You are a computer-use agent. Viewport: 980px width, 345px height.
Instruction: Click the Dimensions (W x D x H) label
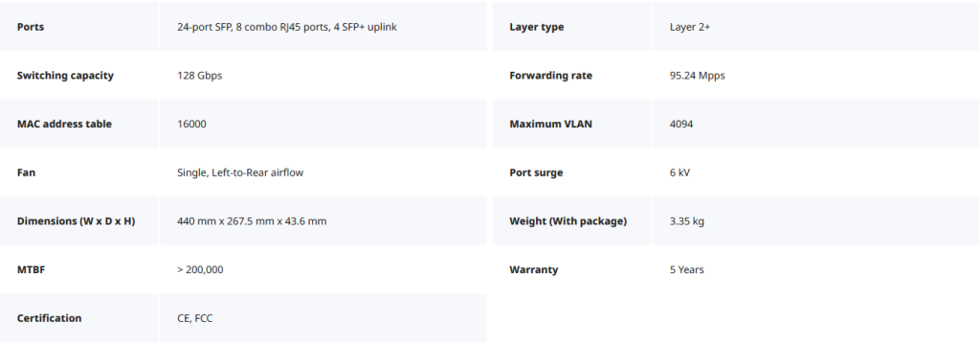click(x=76, y=221)
